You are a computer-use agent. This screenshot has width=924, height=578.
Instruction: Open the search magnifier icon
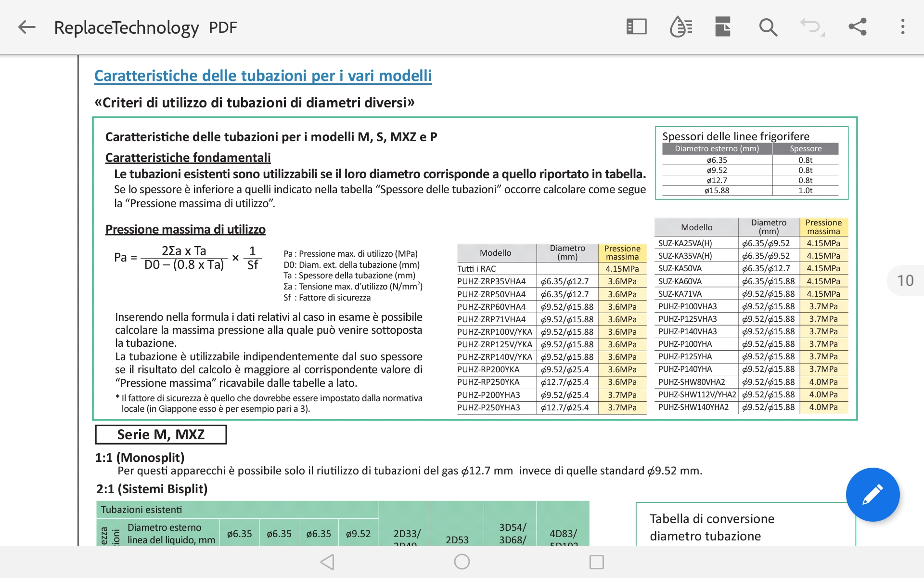(768, 27)
